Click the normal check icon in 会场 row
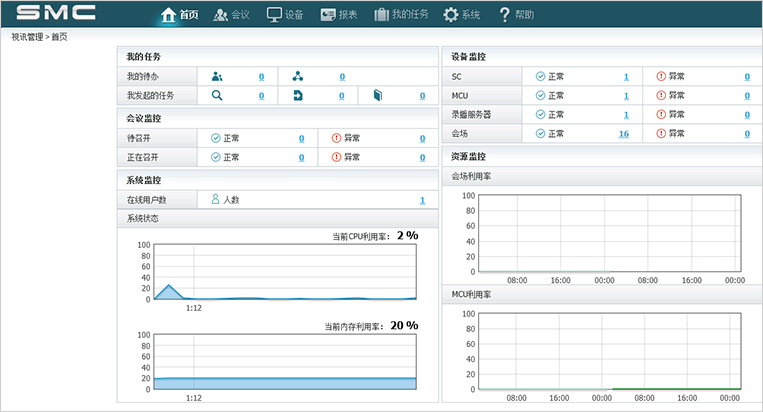This screenshot has width=763, height=412. (540, 133)
